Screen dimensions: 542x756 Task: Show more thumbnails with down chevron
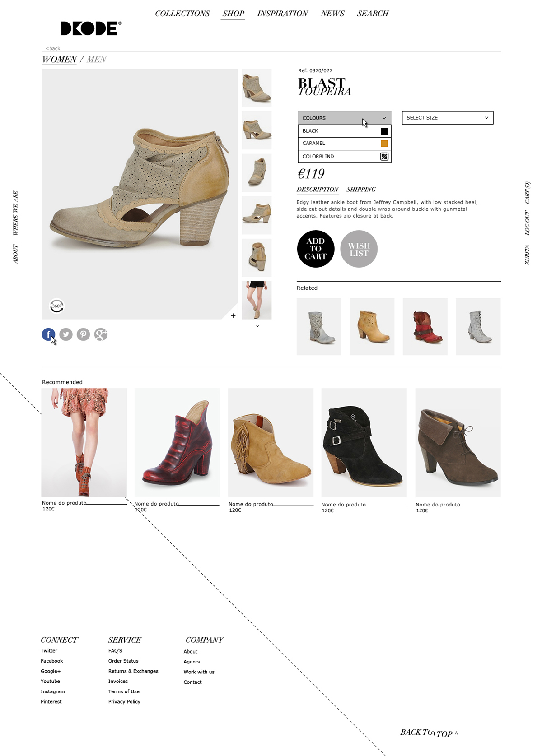click(x=257, y=326)
